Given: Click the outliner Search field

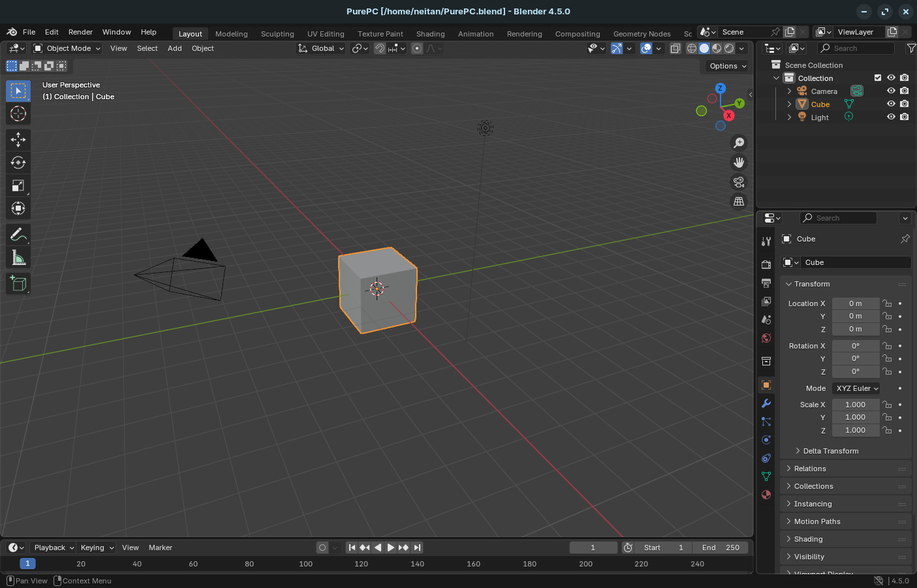Looking at the screenshot, I should 856,48.
